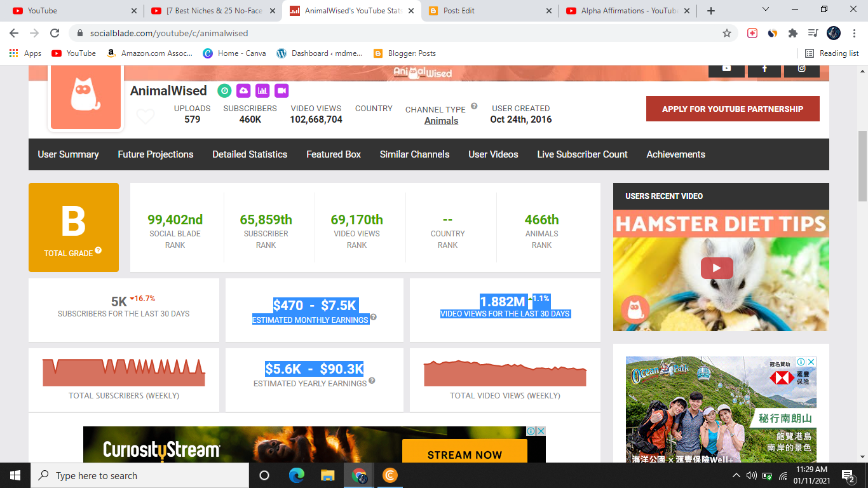Open the Chrome three-dot menu
This screenshot has height=488, width=868.
click(x=853, y=33)
